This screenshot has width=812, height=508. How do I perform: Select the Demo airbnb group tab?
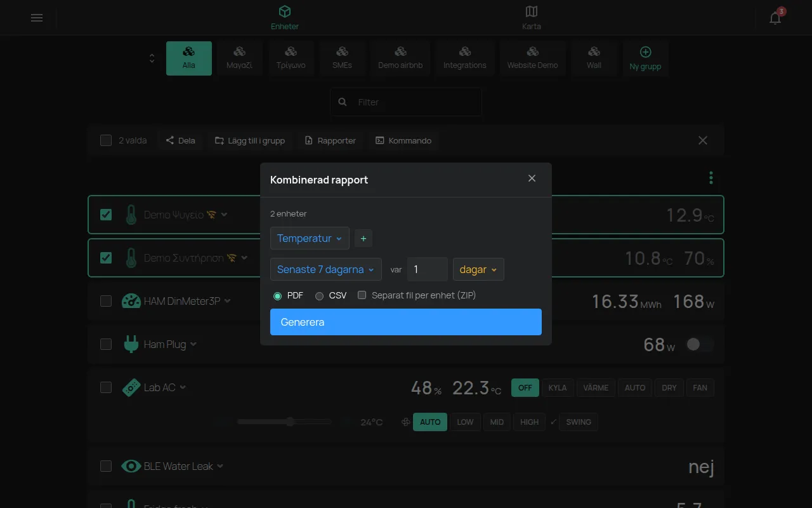(x=400, y=58)
